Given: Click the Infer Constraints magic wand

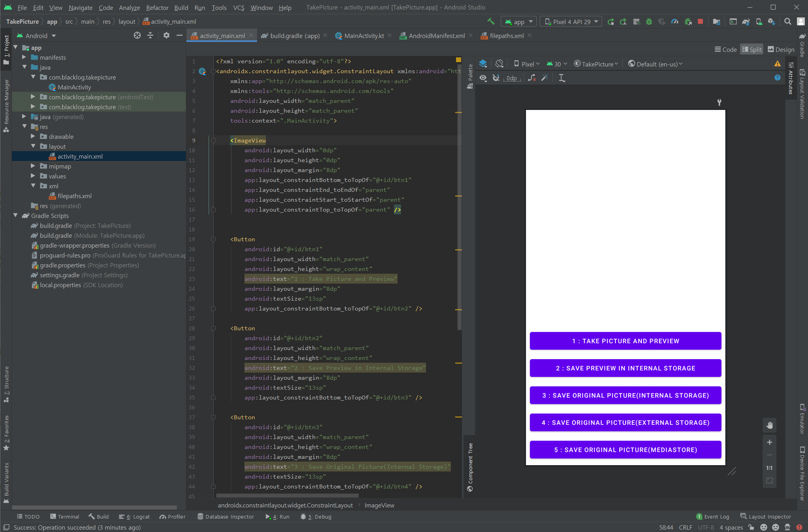Looking at the screenshot, I should (x=545, y=78).
